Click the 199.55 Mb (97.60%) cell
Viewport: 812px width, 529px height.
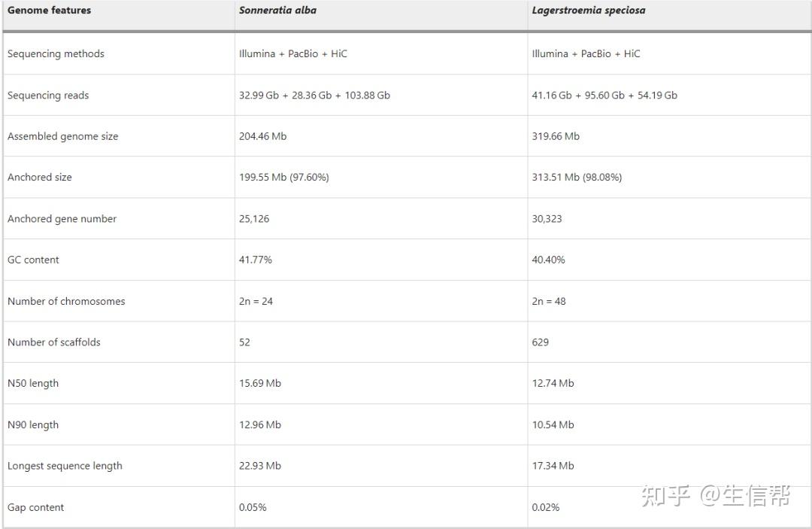(x=283, y=178)
